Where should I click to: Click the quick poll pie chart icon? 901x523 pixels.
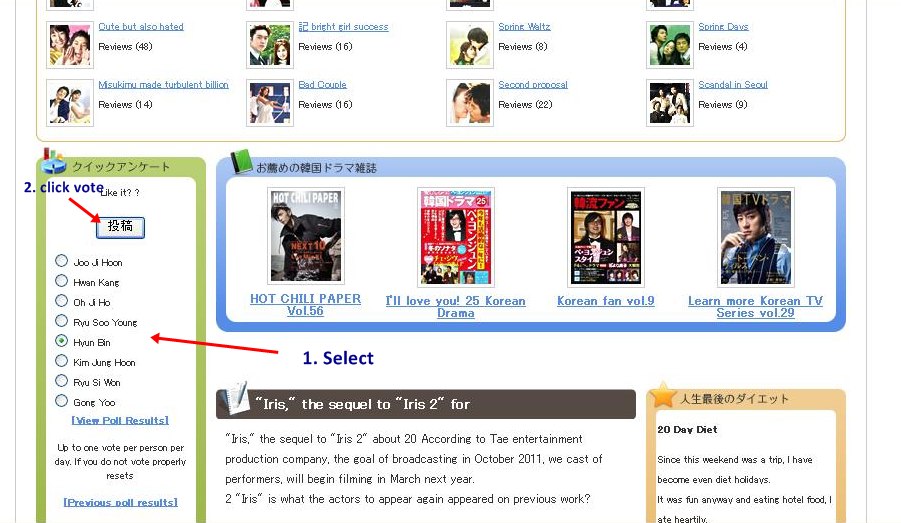53,161
